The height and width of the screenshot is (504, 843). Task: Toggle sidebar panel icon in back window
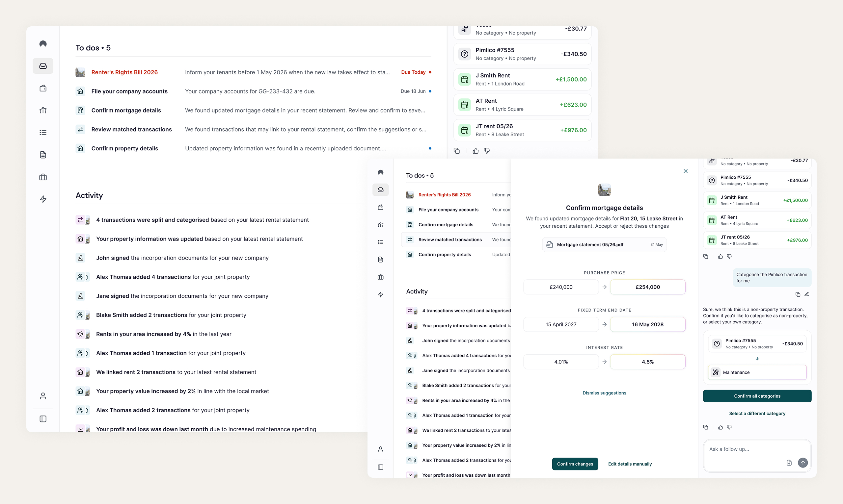[43, 419]
